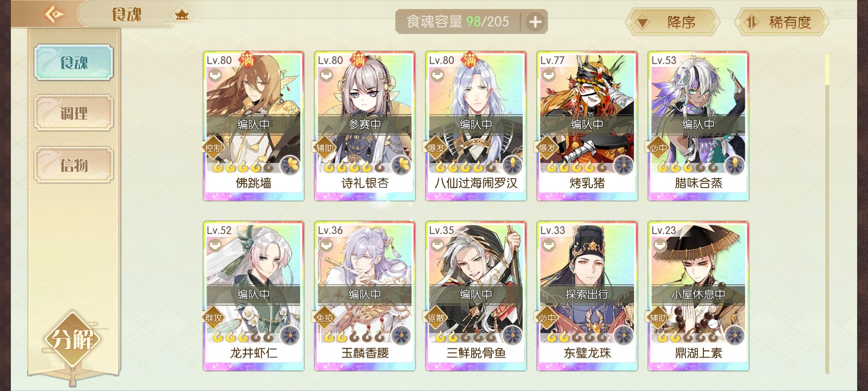868x391 pixels.
Task: Click the 爆发 badge on 烤乳猪 card
Action: [x=547, y=148]
